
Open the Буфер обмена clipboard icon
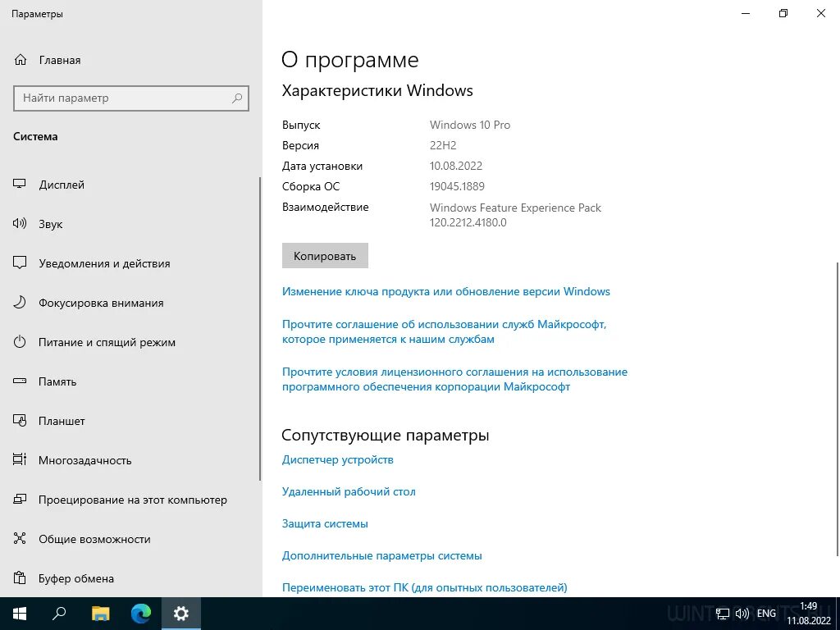20,578
